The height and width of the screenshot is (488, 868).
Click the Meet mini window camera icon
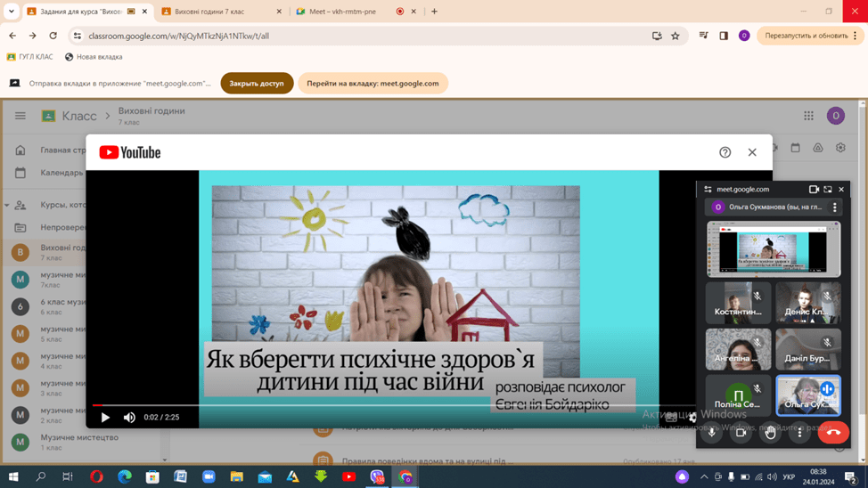(x=814, y=189)
